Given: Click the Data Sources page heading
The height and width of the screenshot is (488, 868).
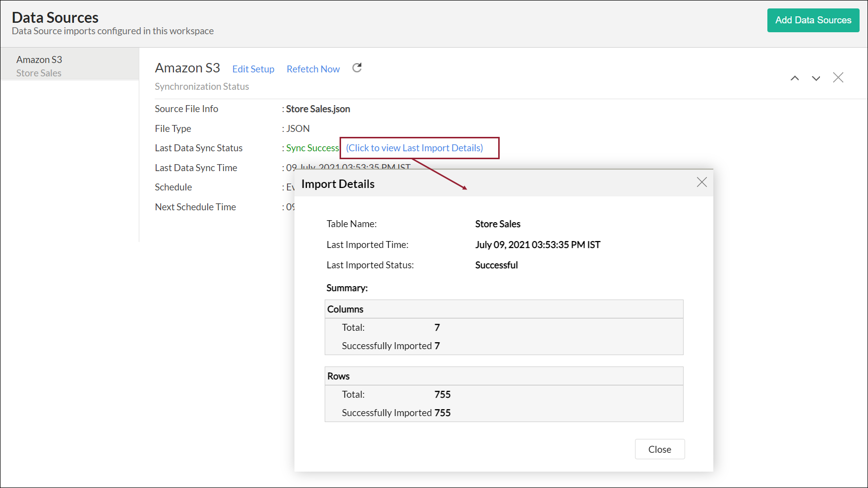Looking at the screenshot, I should [55, 17].
